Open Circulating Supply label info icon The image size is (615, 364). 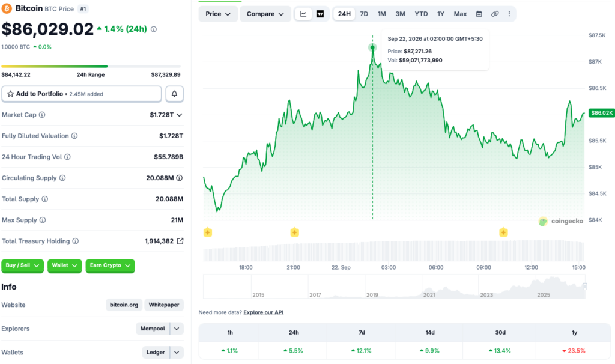point(62,178)
